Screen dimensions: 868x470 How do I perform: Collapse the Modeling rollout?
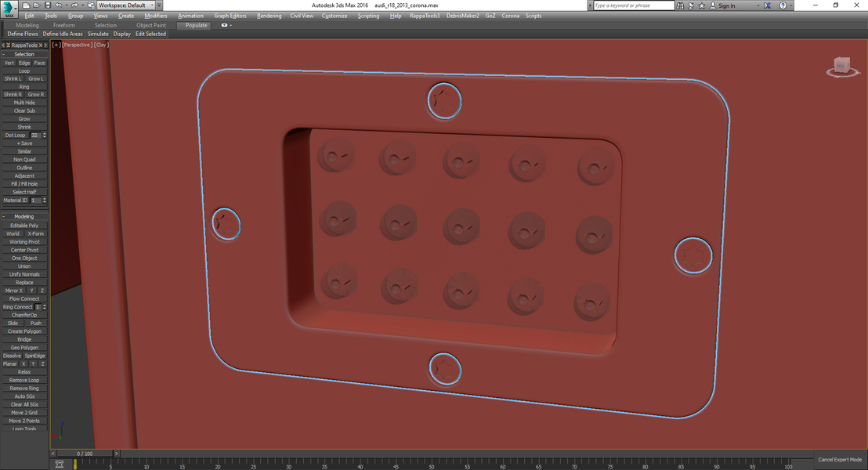[x=24, y=216]
